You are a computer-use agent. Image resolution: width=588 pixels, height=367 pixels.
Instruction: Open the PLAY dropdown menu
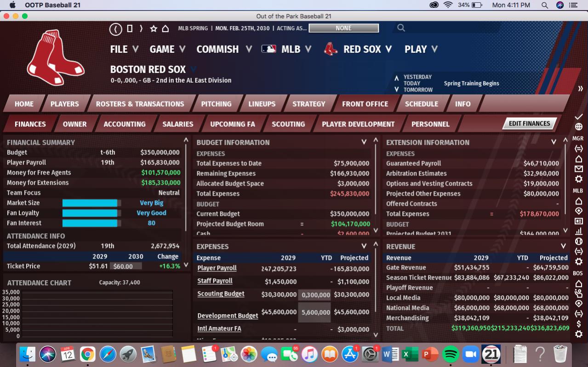[x=421, y=49]
